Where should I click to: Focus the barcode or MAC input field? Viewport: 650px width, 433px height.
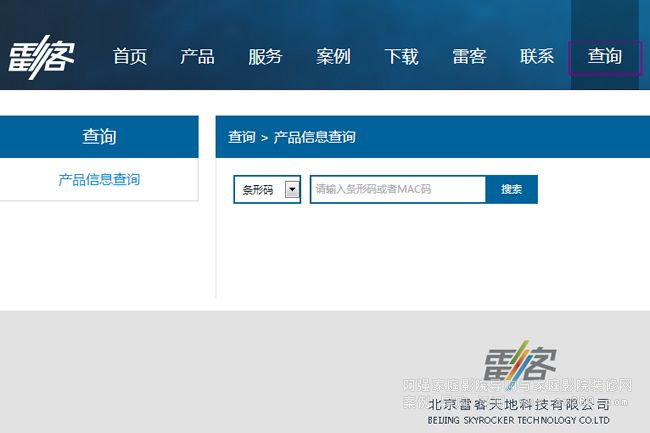click(x=397, y=189)
